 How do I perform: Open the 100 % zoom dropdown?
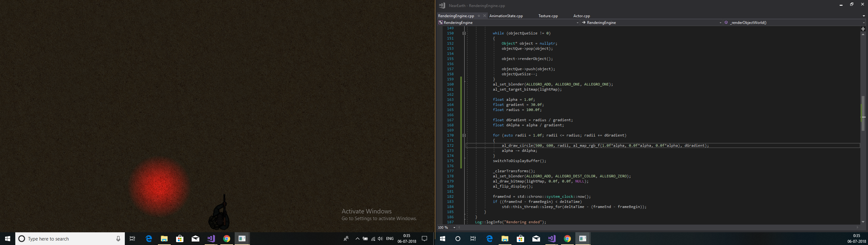pos(454,228)
